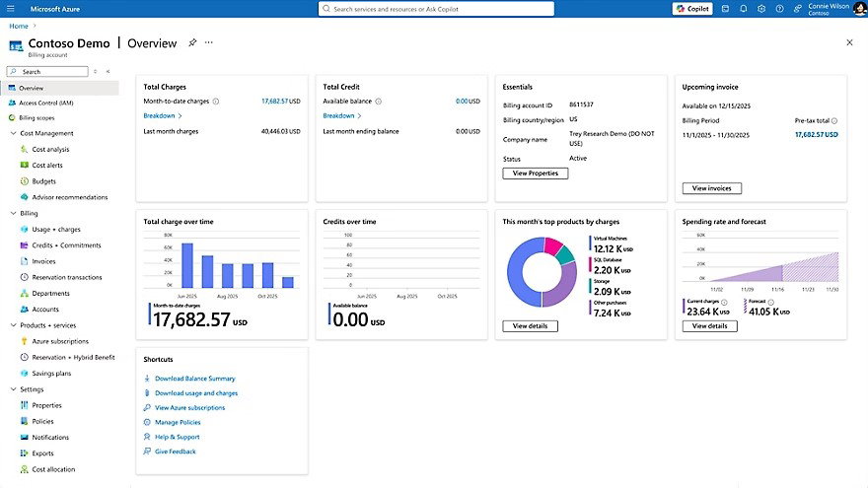
Task: Open portal settings gear
Action: [x=761, y=9]
